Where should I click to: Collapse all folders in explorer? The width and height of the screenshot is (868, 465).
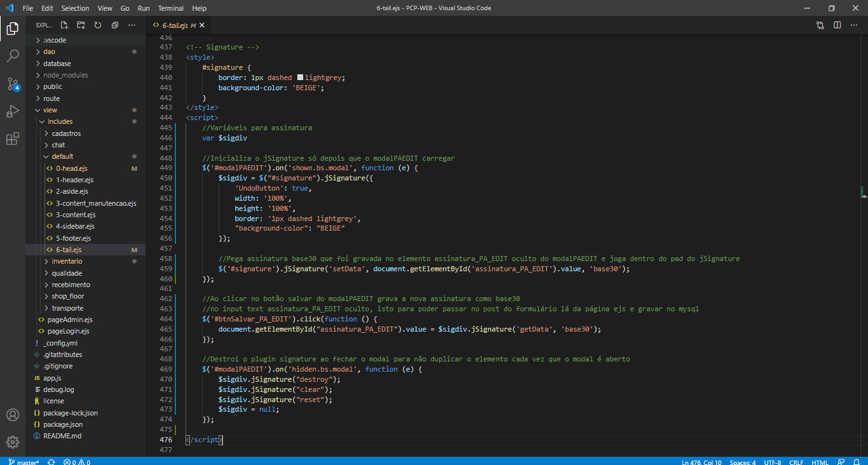point(115,25)
